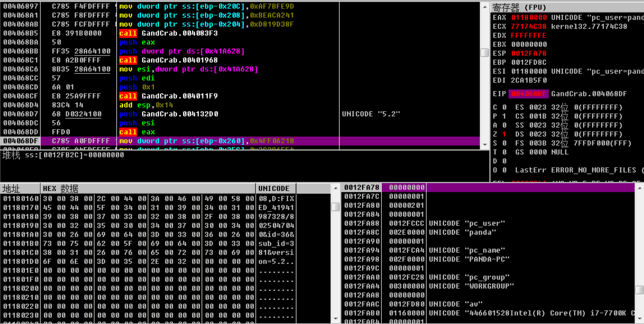
Task: Select the stack row at address 0012FA88
Action: click(488, 223)
